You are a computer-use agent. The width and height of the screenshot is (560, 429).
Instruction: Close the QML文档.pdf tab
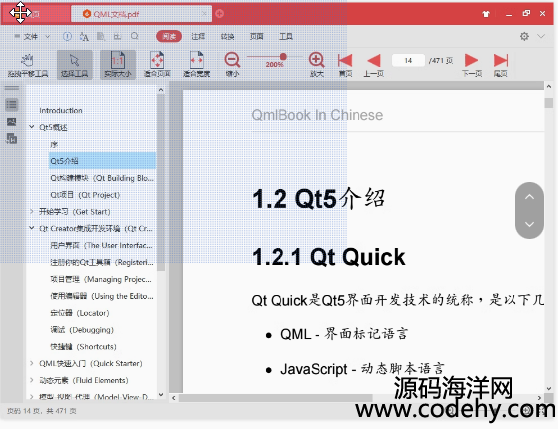coord(204,14)
